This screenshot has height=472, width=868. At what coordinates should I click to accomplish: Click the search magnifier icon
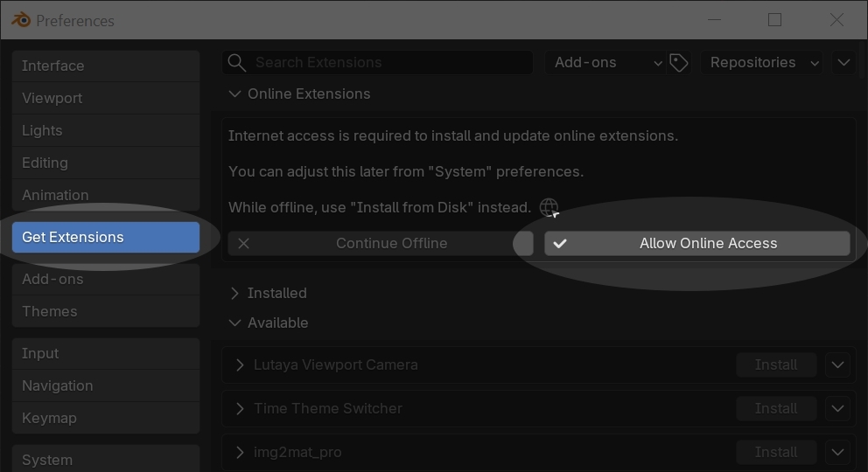236,63
